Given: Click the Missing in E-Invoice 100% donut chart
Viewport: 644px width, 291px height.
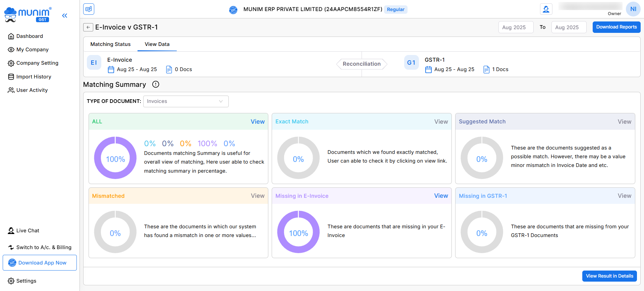Looking at the screenshot, I should pos(299,232).
